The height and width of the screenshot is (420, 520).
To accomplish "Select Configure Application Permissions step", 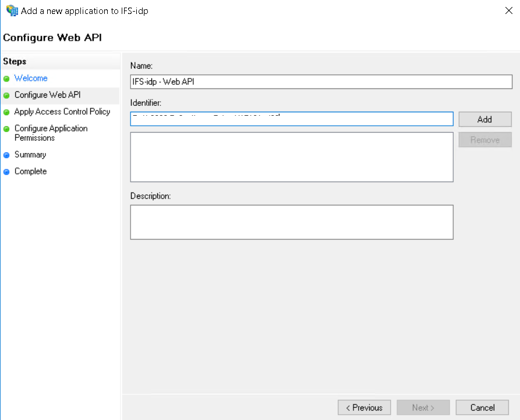I will (x=51, y=133).
